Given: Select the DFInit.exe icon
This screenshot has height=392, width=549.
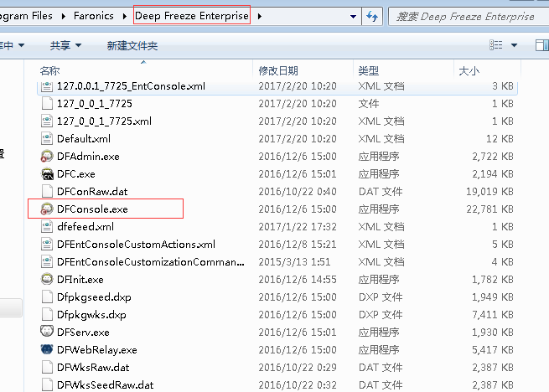Looking at the screenshot, I should coord(47,279).
